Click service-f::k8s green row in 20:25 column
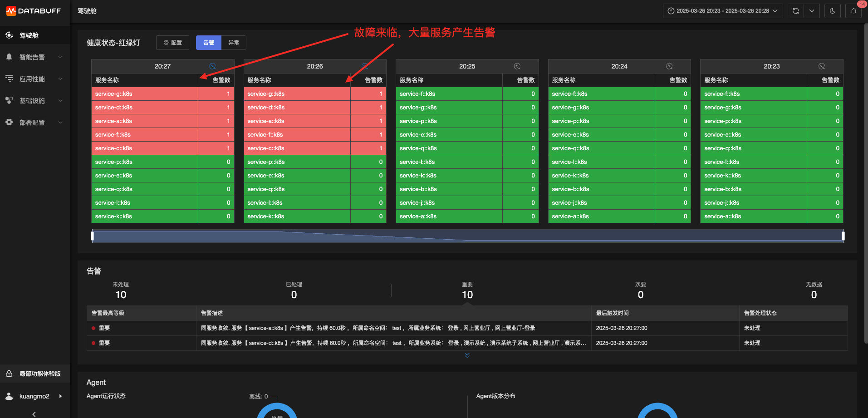The height and width of the screenshot is (418, 868). 467,93
